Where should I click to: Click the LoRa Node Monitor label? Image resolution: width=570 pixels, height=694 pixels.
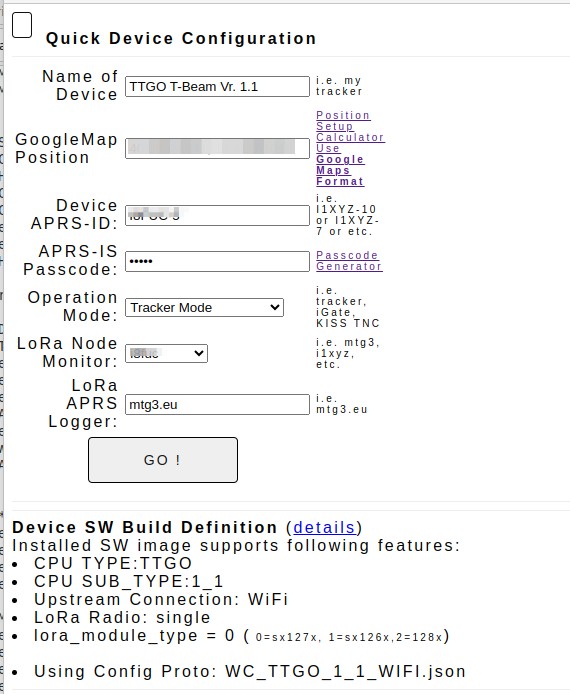pyautogui.click(x=67, y=352)
